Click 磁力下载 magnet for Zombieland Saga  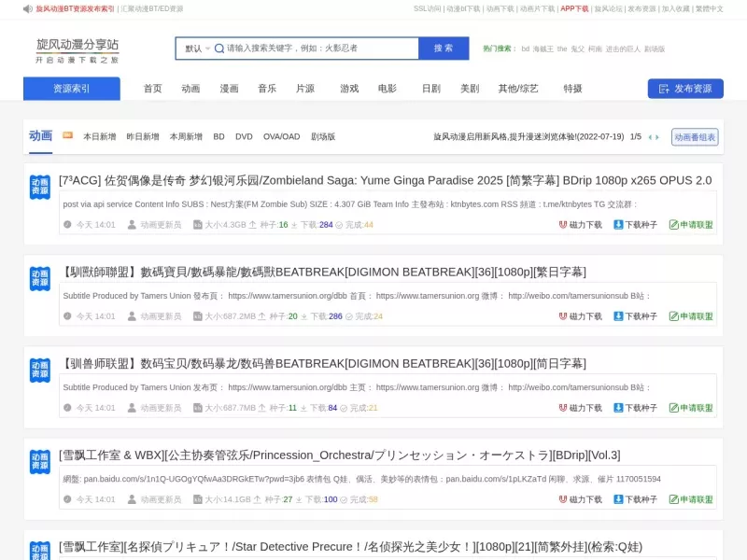click(580, 225)
